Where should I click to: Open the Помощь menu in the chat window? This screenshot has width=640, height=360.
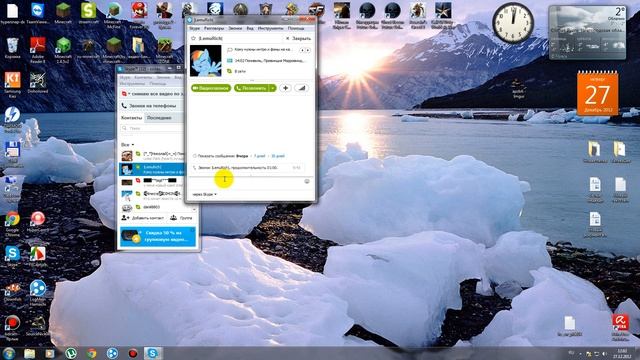pos(296,28)
